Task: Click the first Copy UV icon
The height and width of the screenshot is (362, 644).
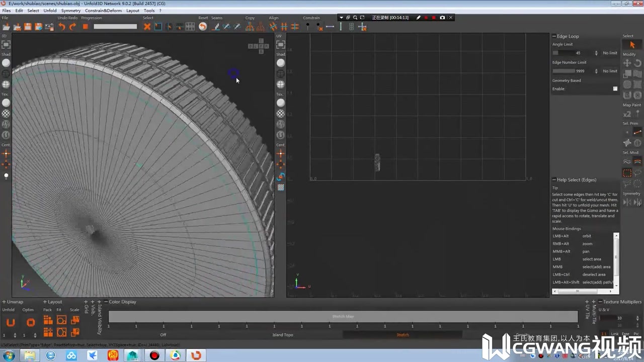Action: pyautogui.click(x=250, y=27)
